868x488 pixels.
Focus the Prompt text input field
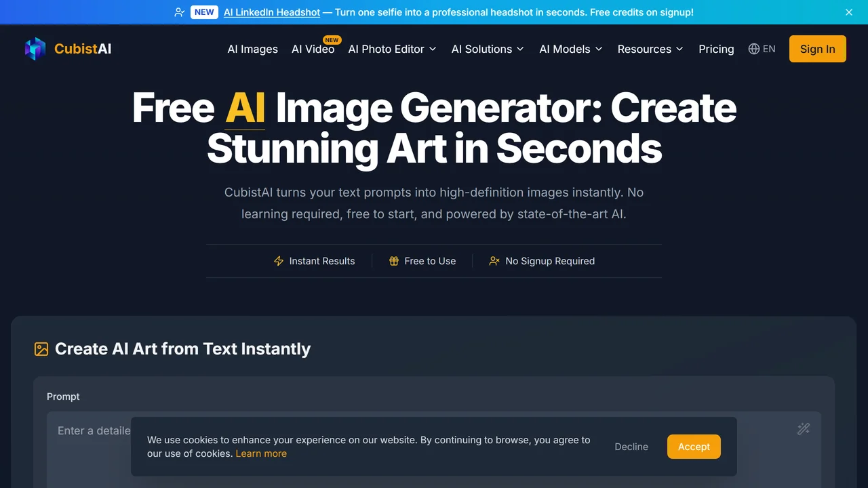coord(434,450)
